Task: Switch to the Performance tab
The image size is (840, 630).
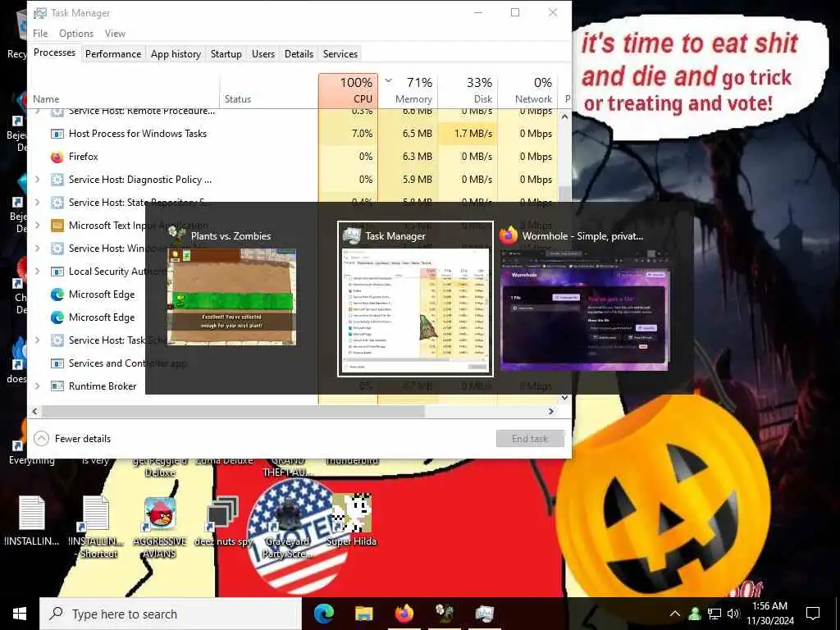Action: [113, 54]
